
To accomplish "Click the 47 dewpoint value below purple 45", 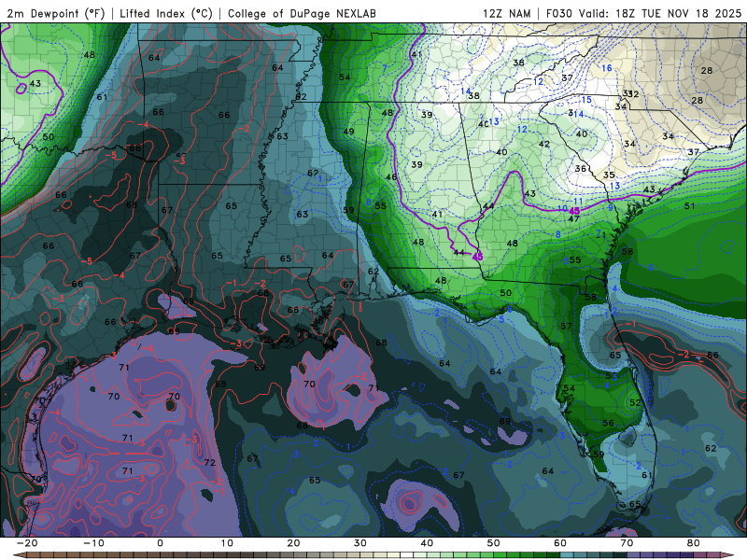I will [x=573, y=219].
